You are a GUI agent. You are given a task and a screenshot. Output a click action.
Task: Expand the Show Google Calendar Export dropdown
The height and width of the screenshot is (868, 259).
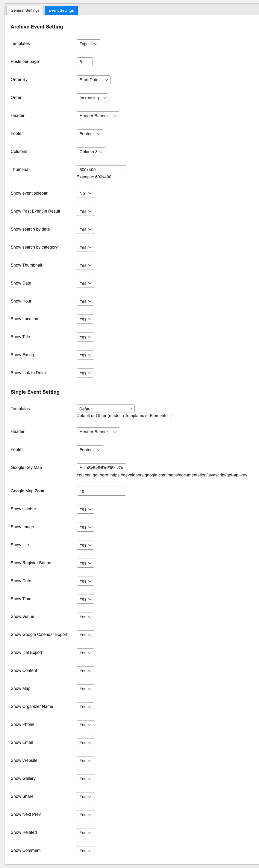[85, 635]
